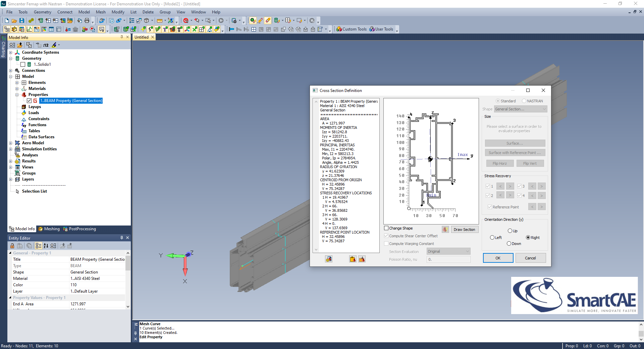The image size is (644, 349).
Task: Click the Poisson Ratio nu input field
Action: [448, 259]
